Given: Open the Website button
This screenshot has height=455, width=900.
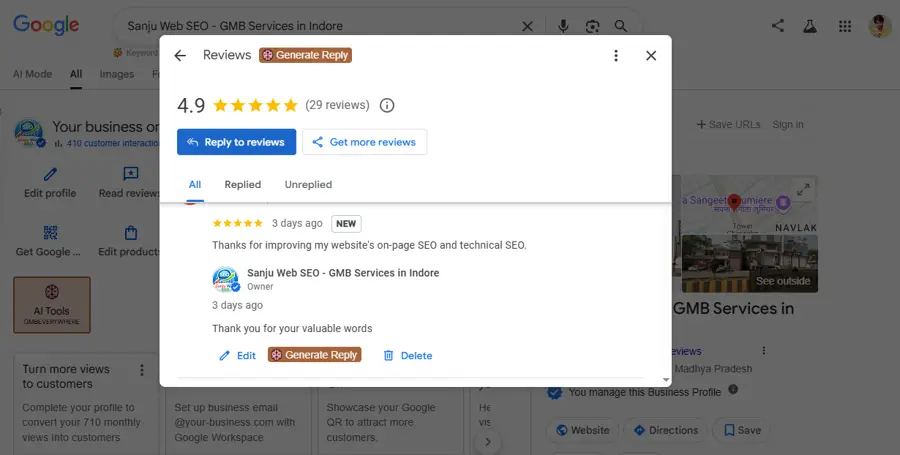Looking at the screenshot, I should [583, 430].
